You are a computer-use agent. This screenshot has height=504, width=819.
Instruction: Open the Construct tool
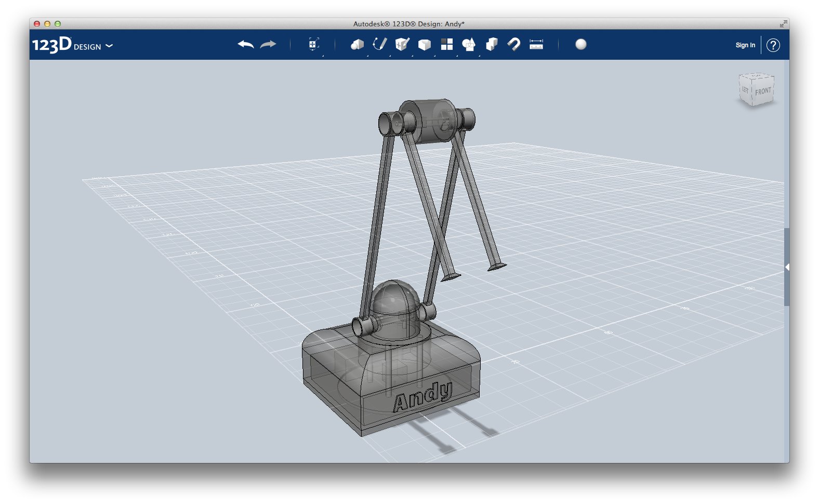(x=402, y=45)
